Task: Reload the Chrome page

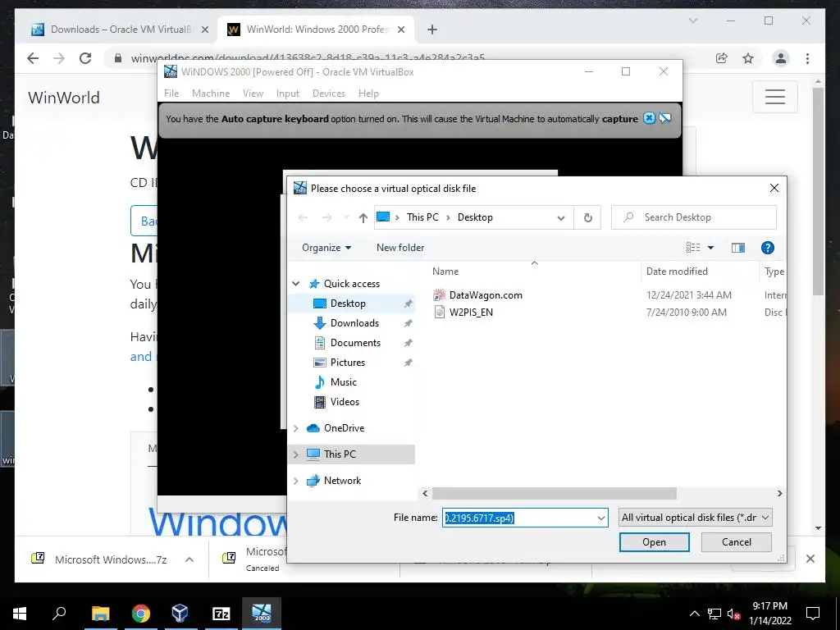Action: coord(85,58)
